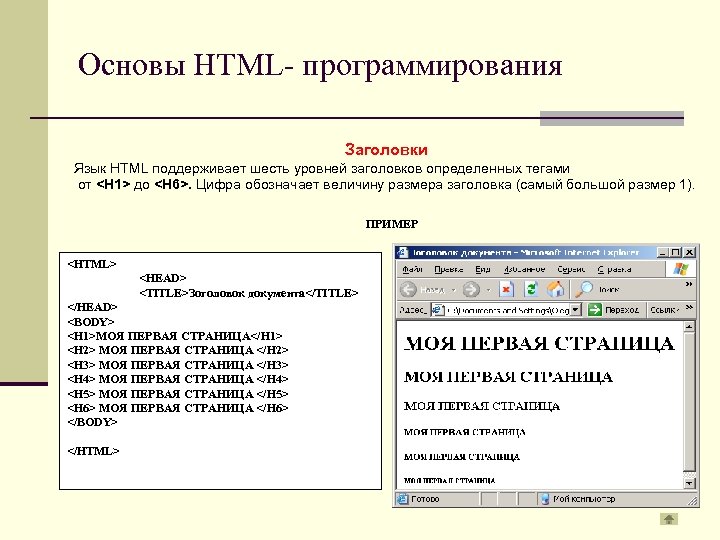Click the Forward arrow icon in Internet Explorer

[471, 289]
